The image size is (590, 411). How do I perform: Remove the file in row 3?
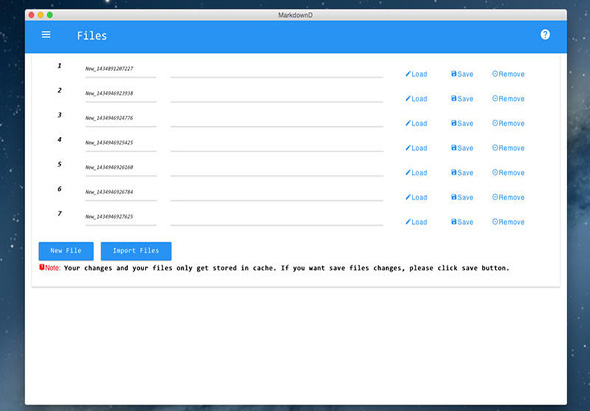tap(508, 123)
